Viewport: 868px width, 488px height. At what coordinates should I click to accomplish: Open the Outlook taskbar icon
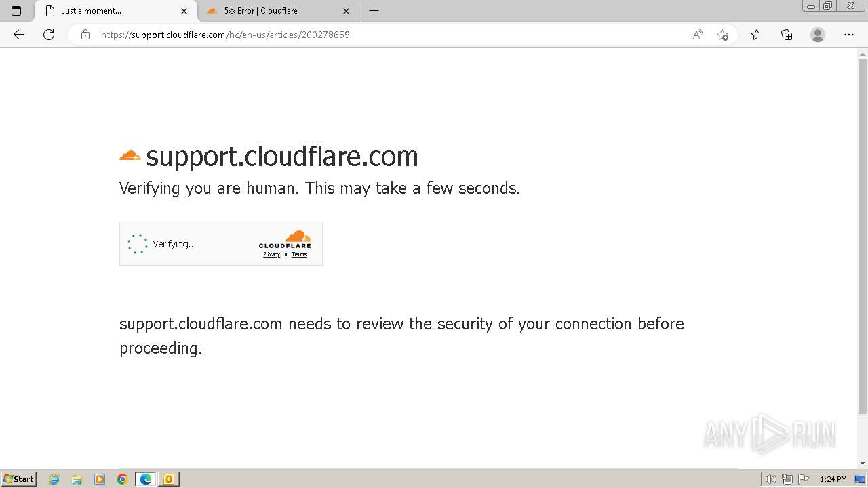169,479
